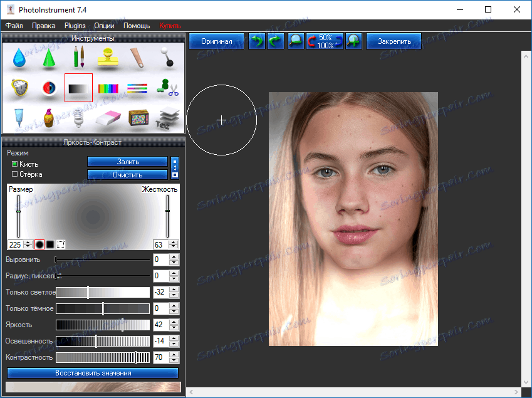Select the red-eye removal tool
This screenshot has height=398, width=532.
(49, 88)
